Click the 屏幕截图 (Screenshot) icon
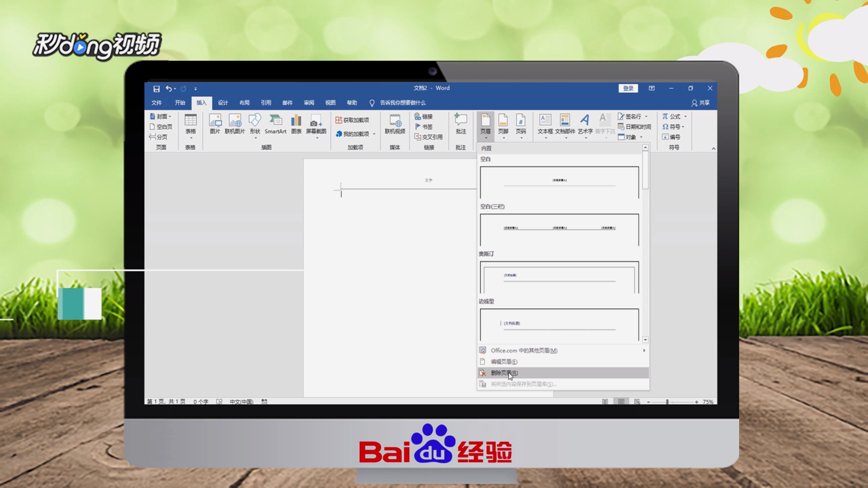868x488 pixels. [x=315, y=122]
